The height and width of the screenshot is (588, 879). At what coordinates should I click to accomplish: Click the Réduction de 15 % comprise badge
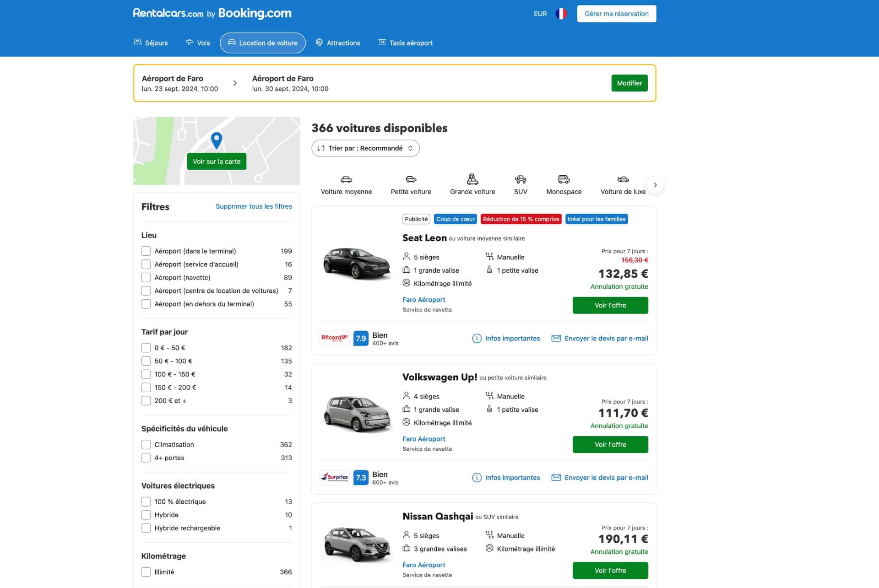tap(521, 219)
